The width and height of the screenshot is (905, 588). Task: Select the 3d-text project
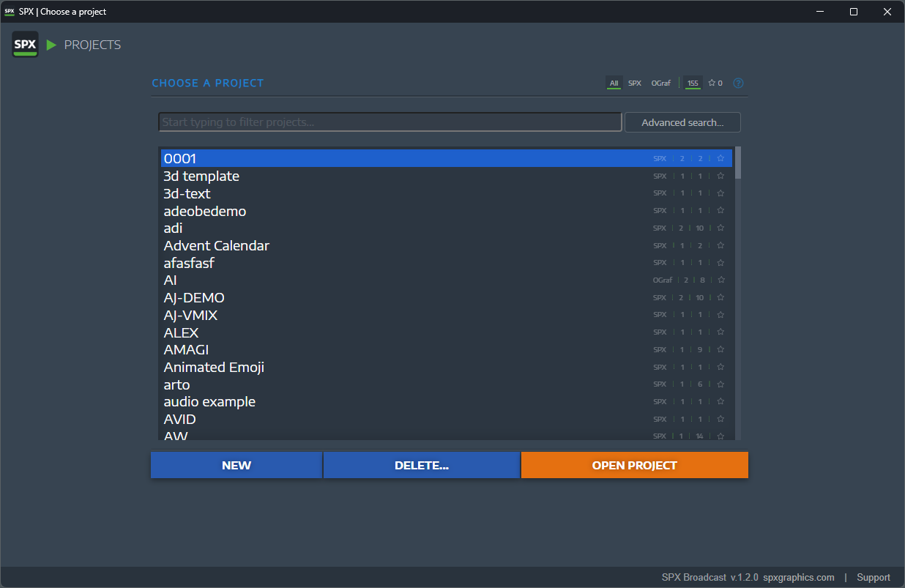(x=447, y=193)
